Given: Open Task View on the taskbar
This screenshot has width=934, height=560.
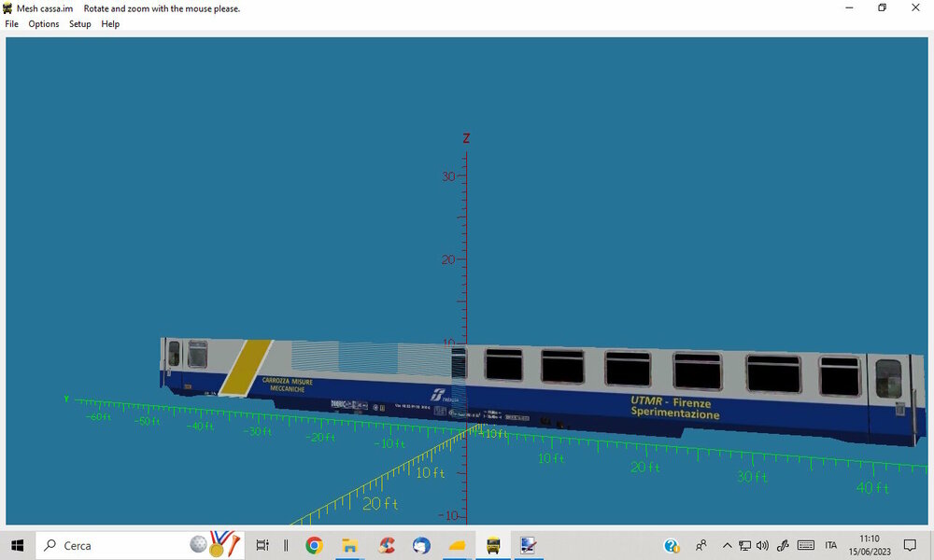Looking at the screenshot, I should (x=262, y=545).
